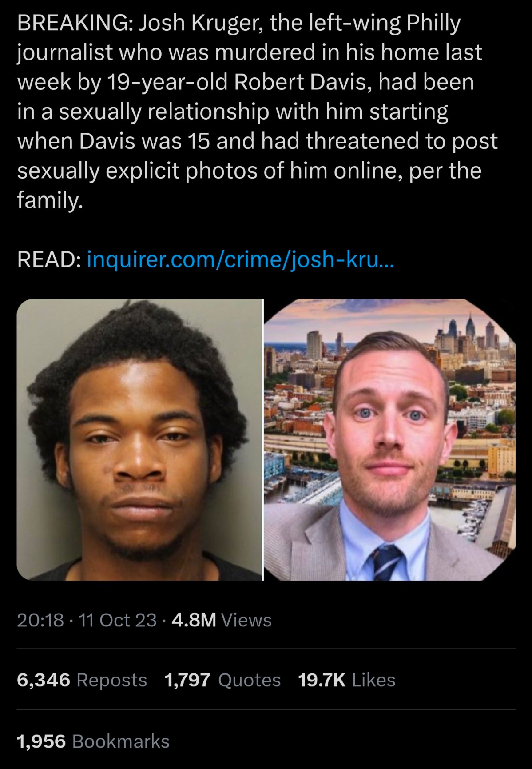Open the 1,797 Quotes list
The height and width of the screenshot is (769, 532).
click(222, 680)
